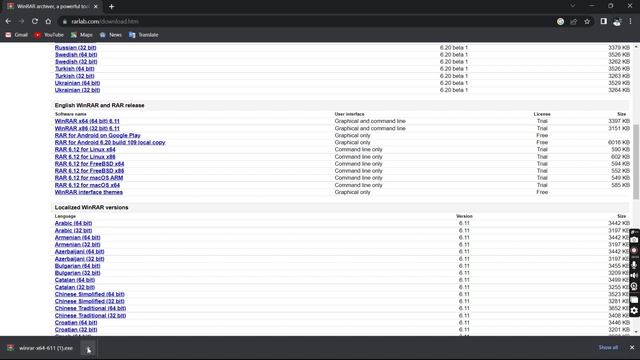This screenshot has width=640, height=360.
Task: Download Armenian (32 bit) WinRAR
Action: [x=78, y=244]
